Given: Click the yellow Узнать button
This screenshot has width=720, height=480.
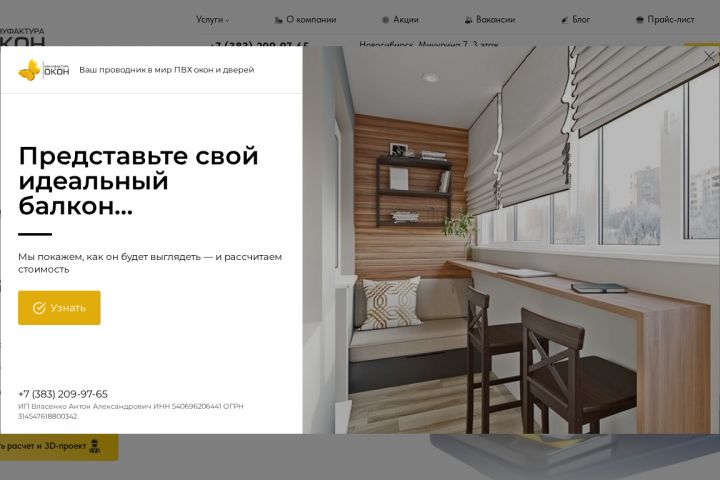Looking at the screenshot, I should (x=59, y=308).
